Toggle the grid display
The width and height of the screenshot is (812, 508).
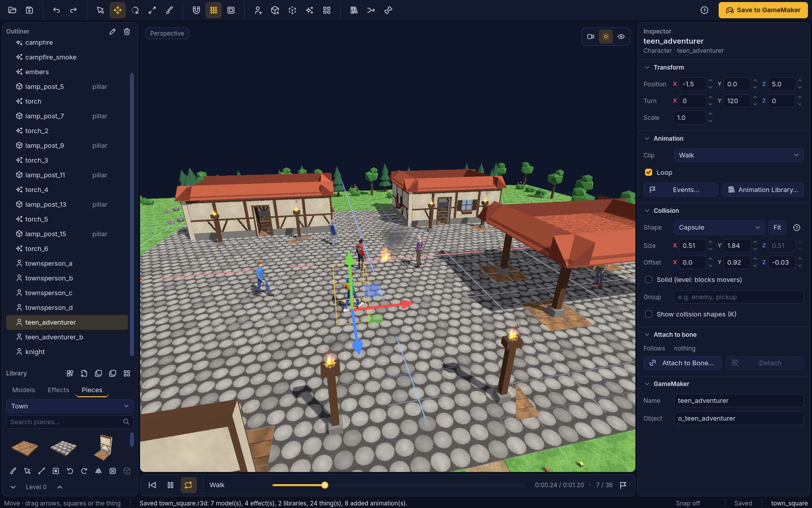[x=214, y=10]
